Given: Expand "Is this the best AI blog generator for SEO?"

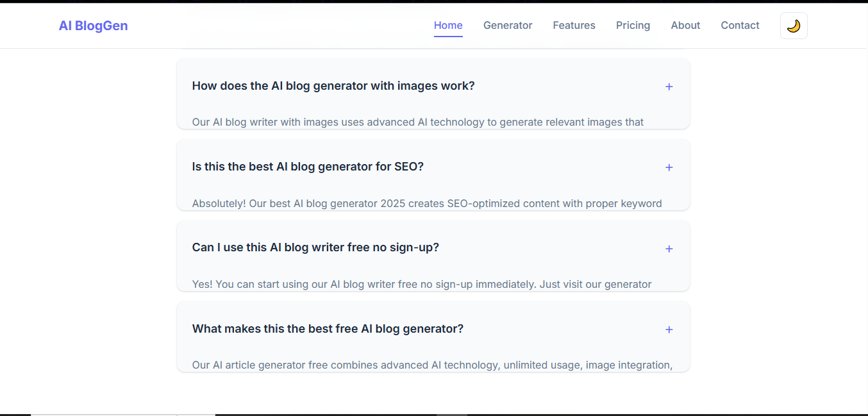Looking at the screenshot, I should pyautogui.click(x=308, y=167).
